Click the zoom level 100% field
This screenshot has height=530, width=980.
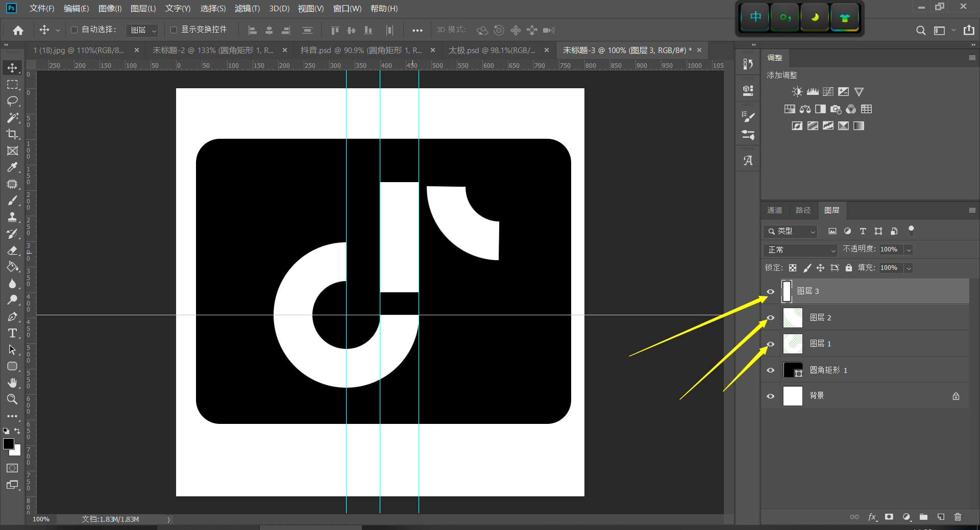click(x=41, y=519)
